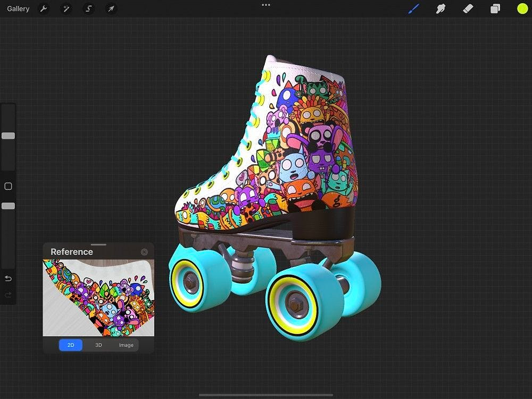
Task: Open the Actions wrench menu
Action: [43, 9]
